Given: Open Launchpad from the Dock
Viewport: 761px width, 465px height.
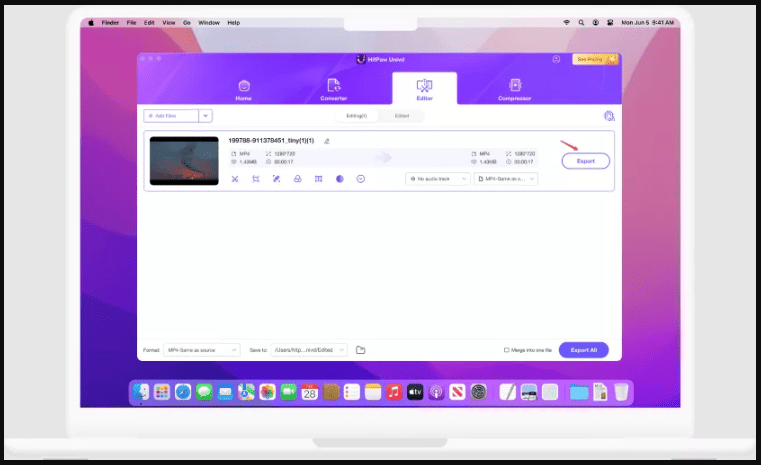Looking at the screenshot, I should 162,392.
